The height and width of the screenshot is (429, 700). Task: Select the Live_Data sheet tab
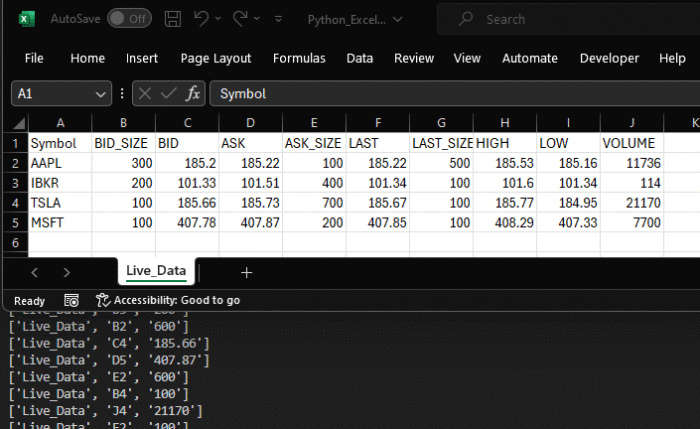[x=156, y=271]
